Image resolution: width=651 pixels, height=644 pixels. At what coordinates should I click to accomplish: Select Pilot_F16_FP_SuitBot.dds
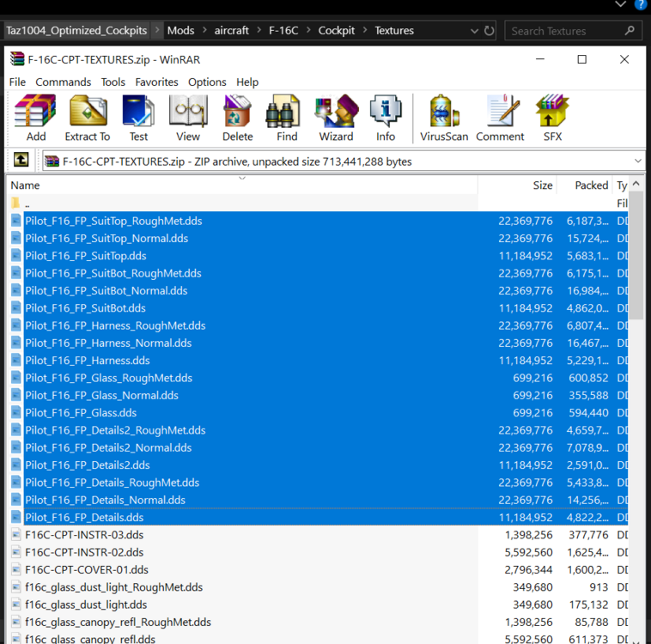(85, 308)
